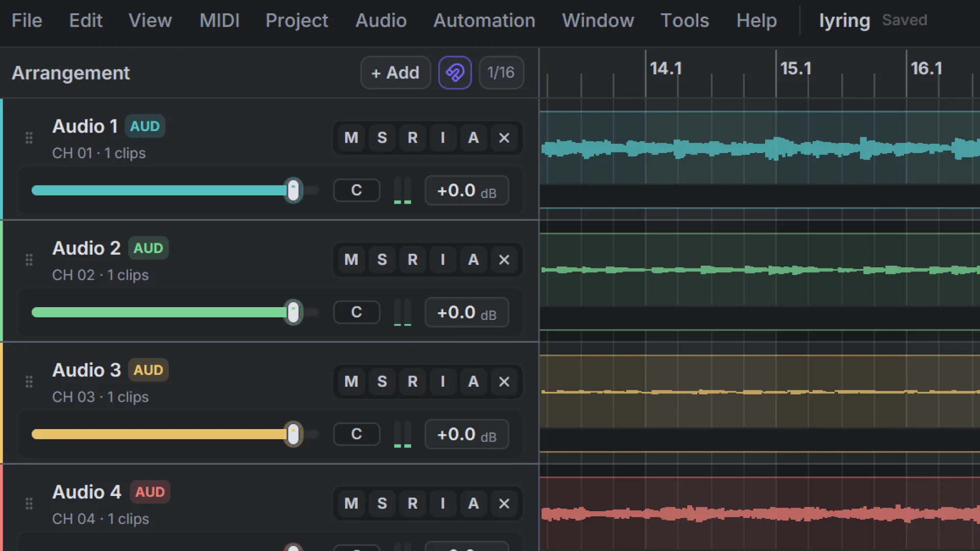Viewport: 980px width, 551px height.
Task: Edit Audio 1 +0.0 dB field
Action: coord(467,191)
